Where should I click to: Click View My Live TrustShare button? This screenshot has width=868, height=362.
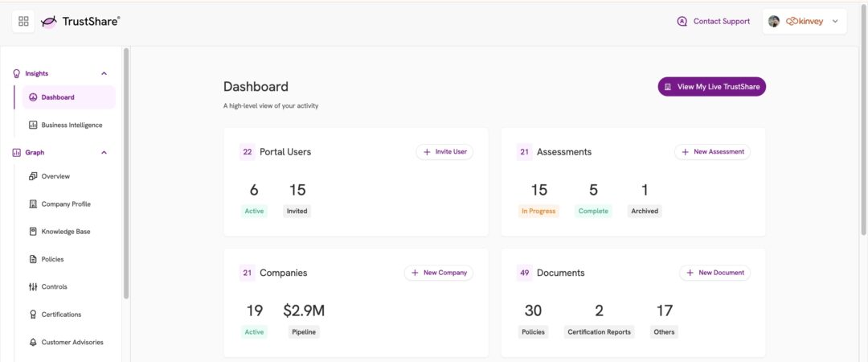click(712, 87)
